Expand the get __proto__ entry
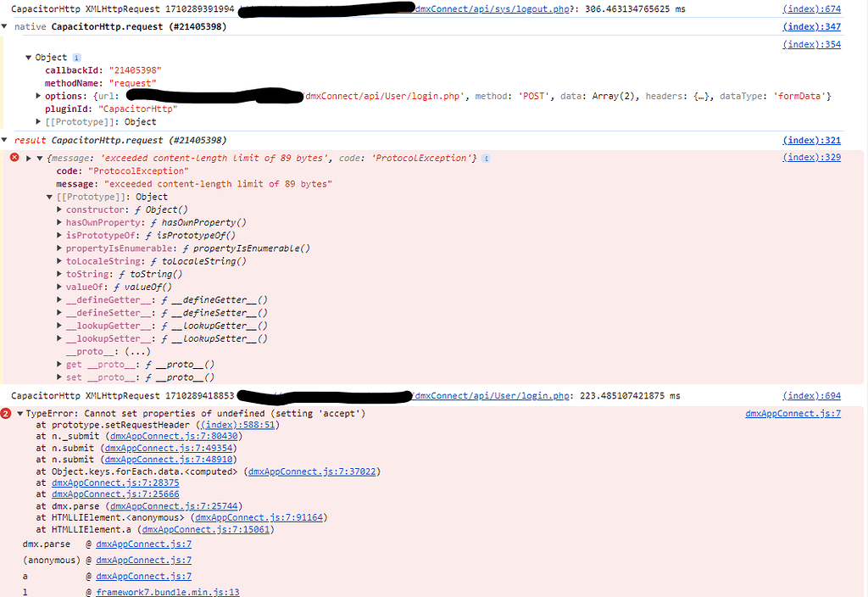Screen dimensions: 868x597 59,365
